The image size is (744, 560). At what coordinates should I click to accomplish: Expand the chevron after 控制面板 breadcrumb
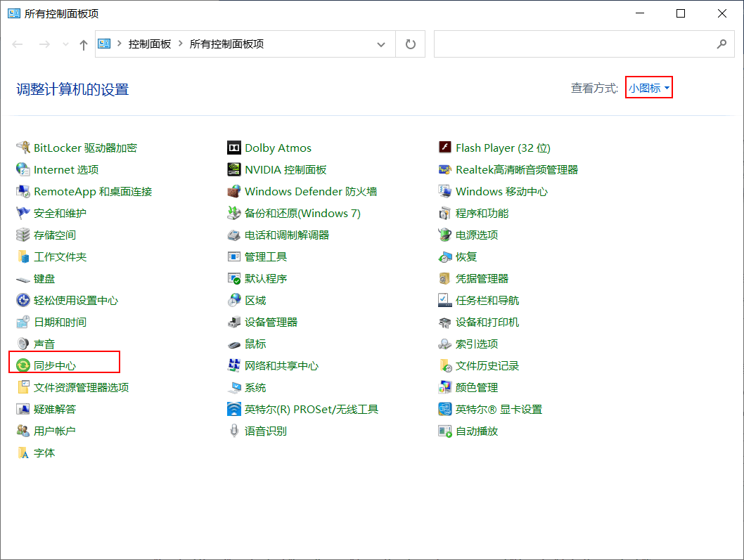[180, 44]
